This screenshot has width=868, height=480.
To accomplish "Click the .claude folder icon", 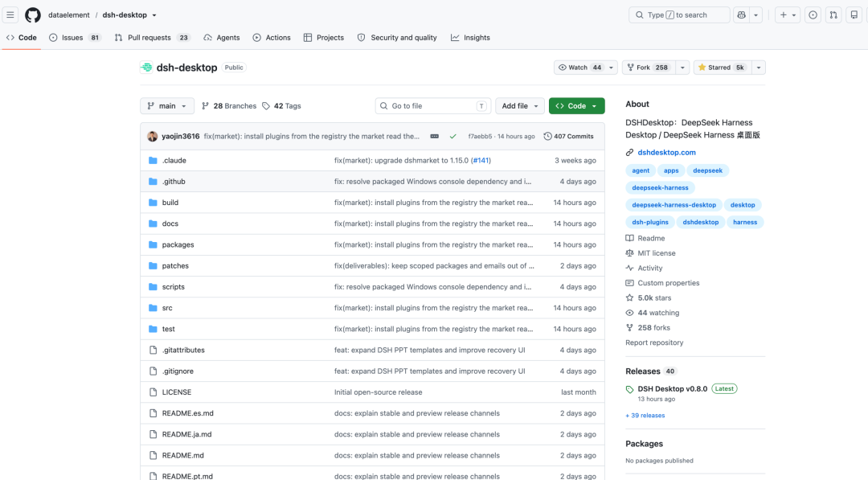I will [x=153, y=161].
